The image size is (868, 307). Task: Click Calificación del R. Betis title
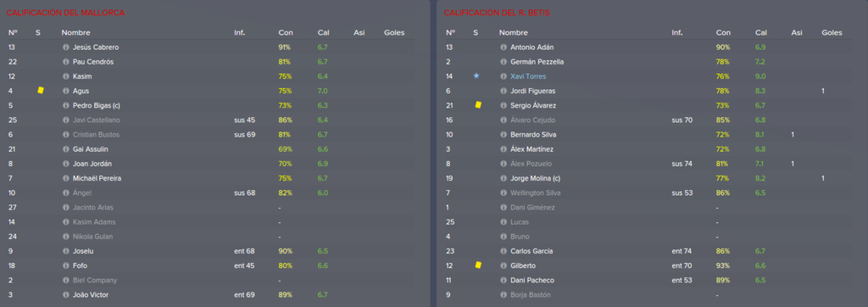497,12
